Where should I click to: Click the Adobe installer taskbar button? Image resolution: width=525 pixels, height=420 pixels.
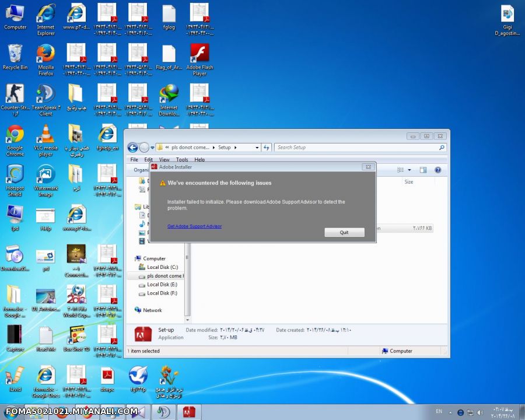pos(189,412)
